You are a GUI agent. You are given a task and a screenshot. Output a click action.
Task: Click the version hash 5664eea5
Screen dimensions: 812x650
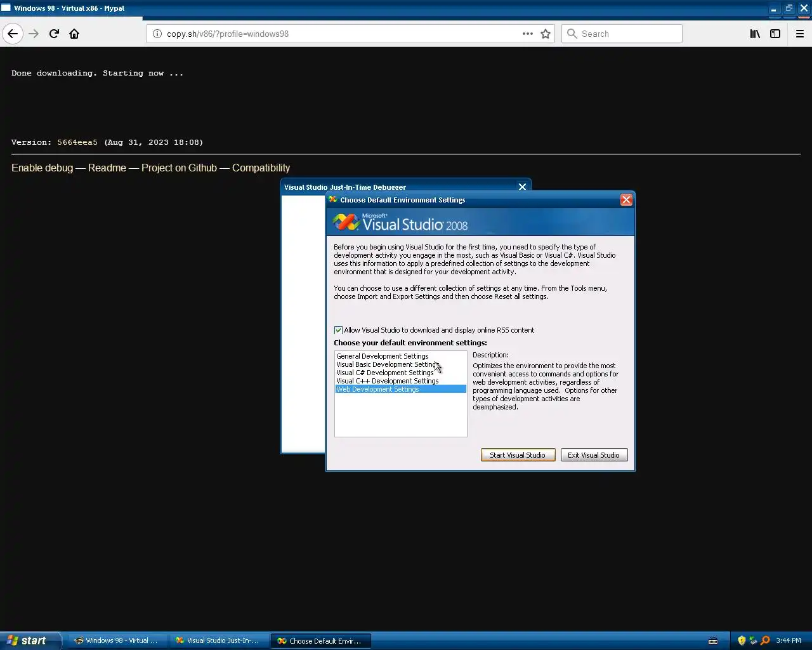point(77,142)
